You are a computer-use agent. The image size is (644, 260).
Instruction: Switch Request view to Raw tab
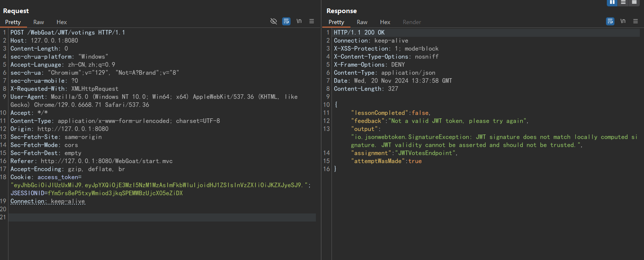pyautogui.click(x=39, y=22)
